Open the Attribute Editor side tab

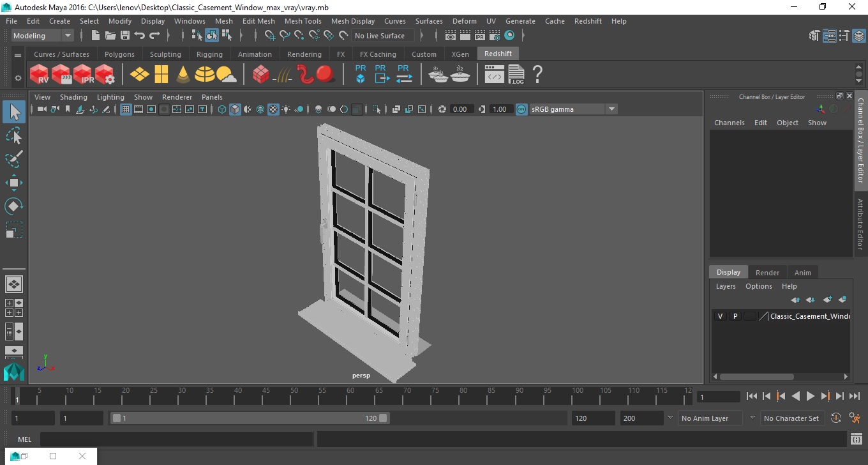point(860,224)
